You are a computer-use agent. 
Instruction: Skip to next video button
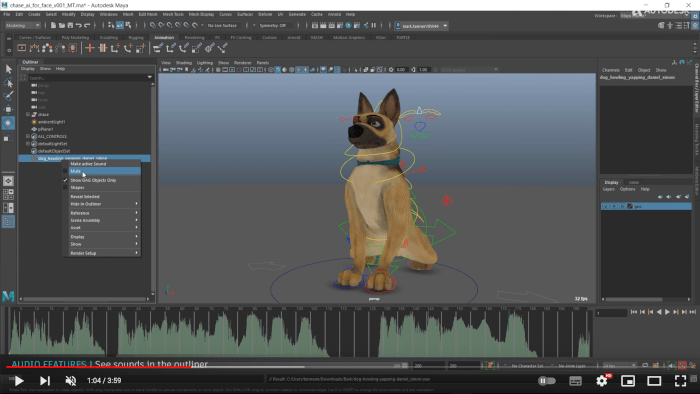45,381
